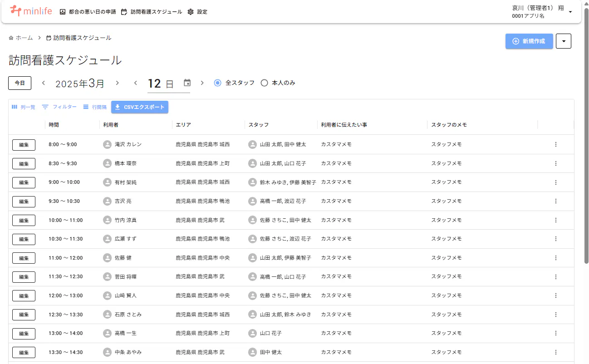Open the filter (フィルター) tool

[59, 107]
